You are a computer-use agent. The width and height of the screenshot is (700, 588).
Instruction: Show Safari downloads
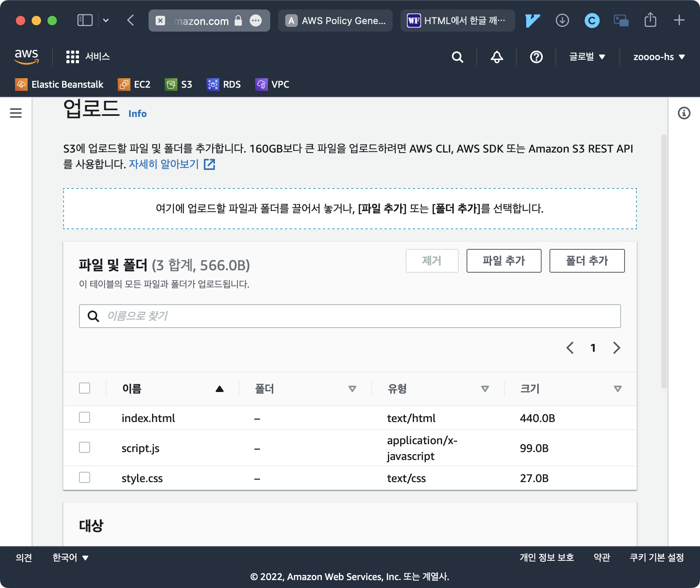[x=562, y=20]
